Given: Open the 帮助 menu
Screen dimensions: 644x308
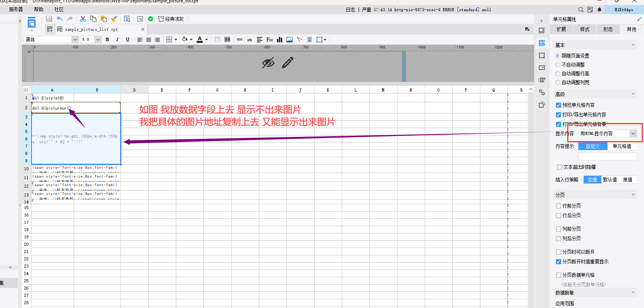Looking at the screenshot, I should click(38, 9).
